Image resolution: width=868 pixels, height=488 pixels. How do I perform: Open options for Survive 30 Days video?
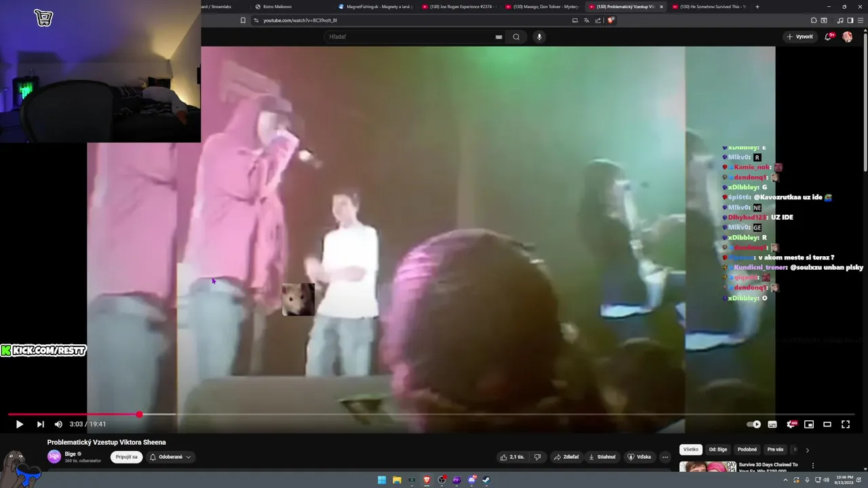[813, 466]
